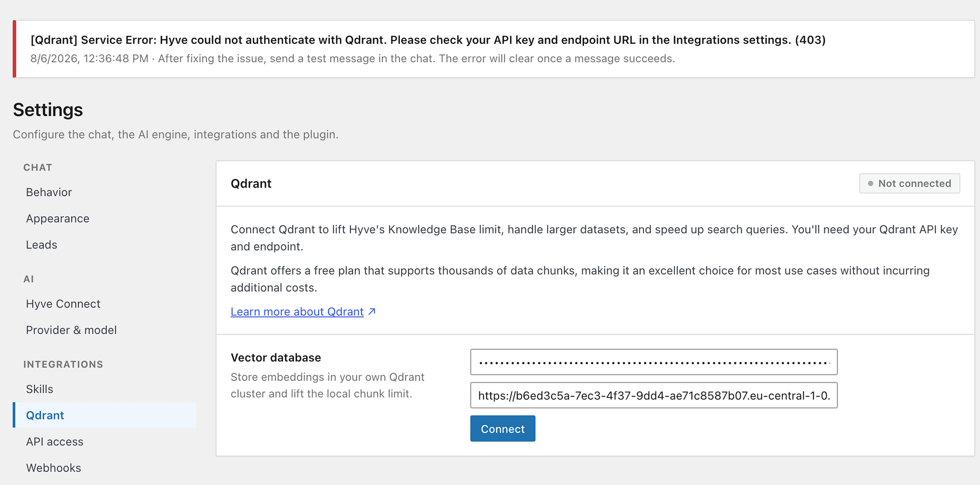Click the Qdrant panel title
Image resolution: width=980 pixels, height=485 pixels.
(251, 184)
